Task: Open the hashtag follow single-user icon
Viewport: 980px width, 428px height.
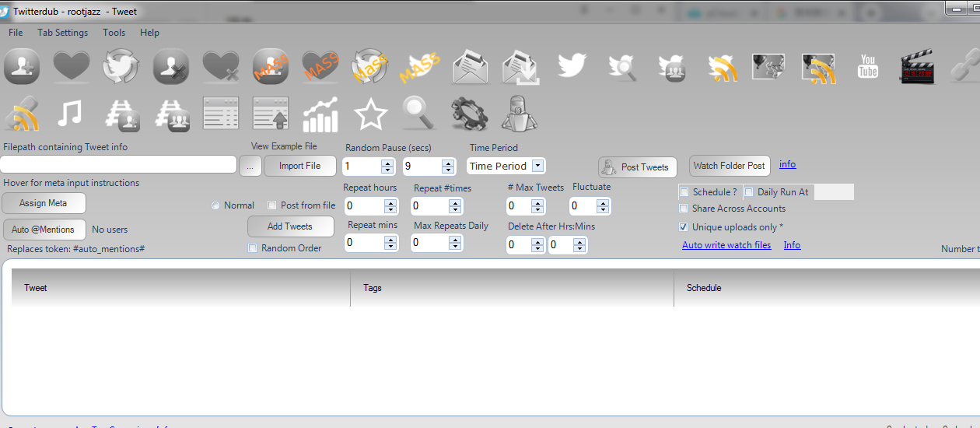Action: click(121, 114)
